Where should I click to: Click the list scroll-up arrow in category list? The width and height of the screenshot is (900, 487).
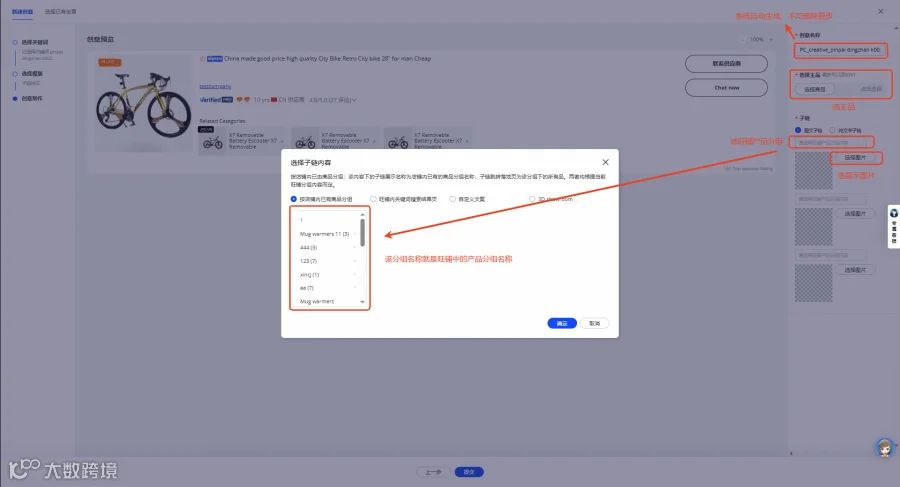pos(362,214)
